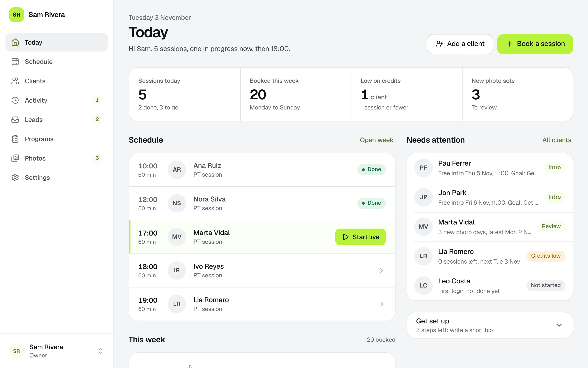Viewport: 588px width, 368px height.
Task: Open Clients in the sidebar
Action: (x=57, y=81)
